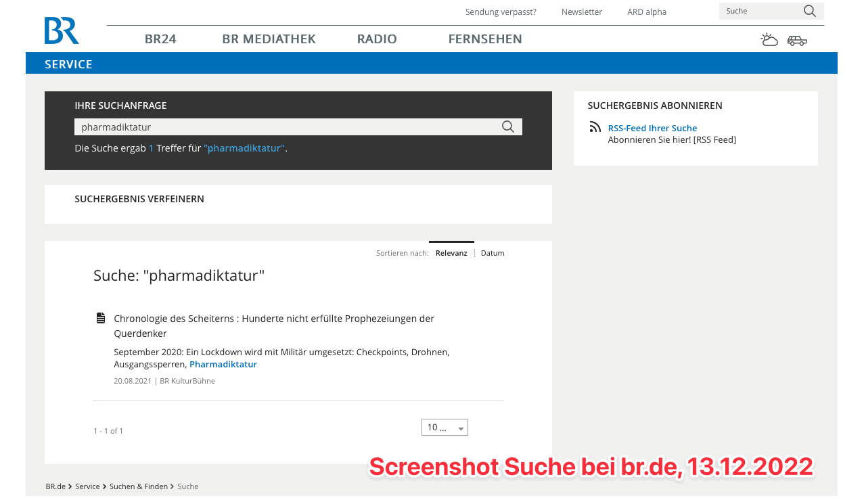The image size is (864, 504).
Task: Open the weather icon in header
Action: [769, 39]
